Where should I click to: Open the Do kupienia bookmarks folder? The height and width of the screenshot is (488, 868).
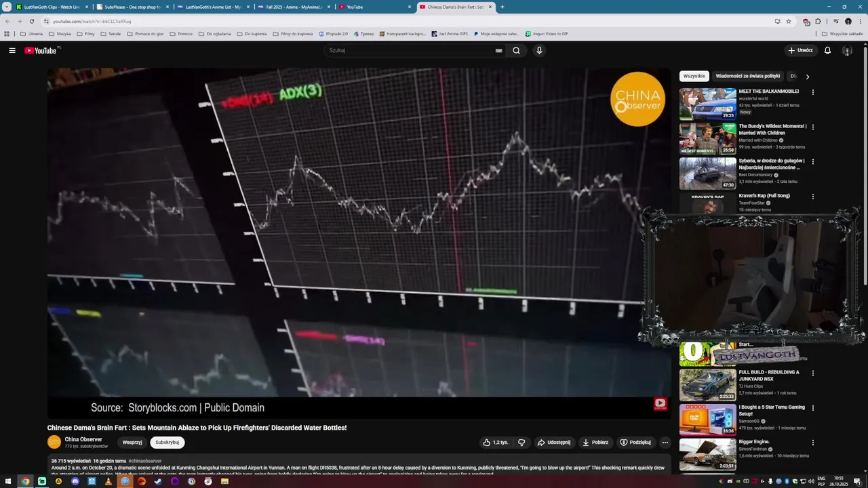click(252, 33)
